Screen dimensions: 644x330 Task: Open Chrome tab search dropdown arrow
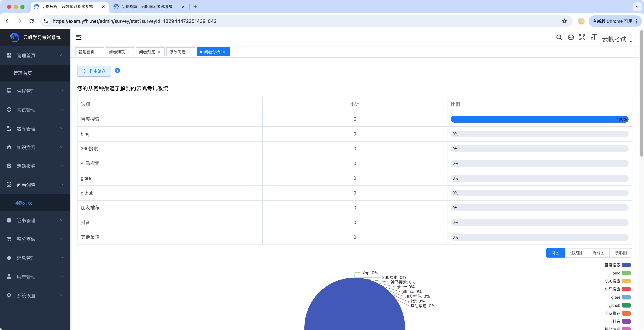(x=637, y=7)
